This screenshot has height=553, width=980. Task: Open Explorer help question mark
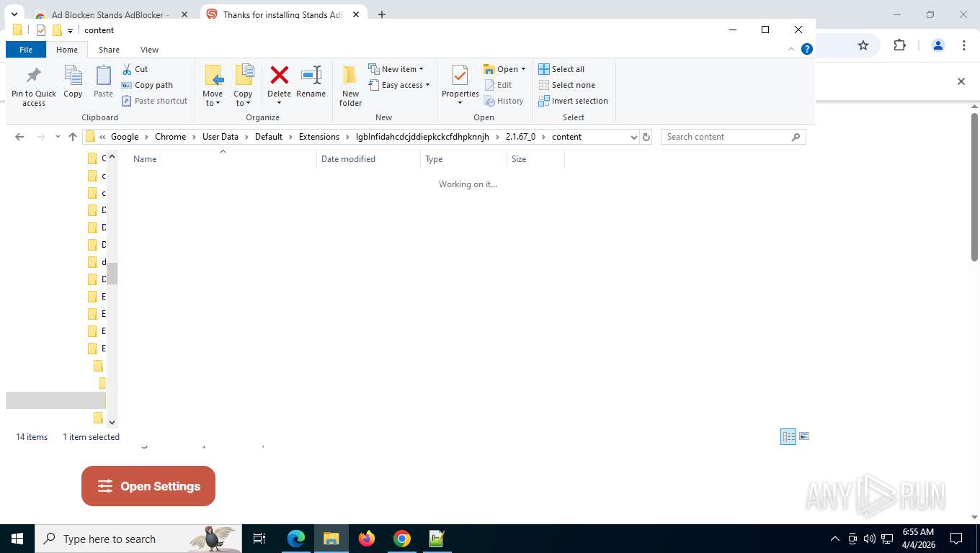pyautogui.click(x=807, y=49)
